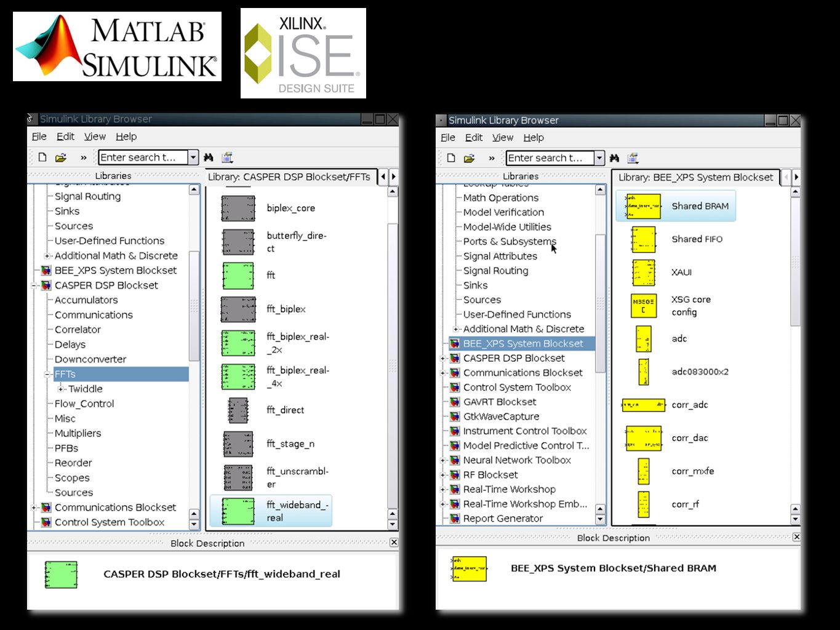
Task: Select Neural Network Toolbox in the right tree
Action: click(517, 460)
